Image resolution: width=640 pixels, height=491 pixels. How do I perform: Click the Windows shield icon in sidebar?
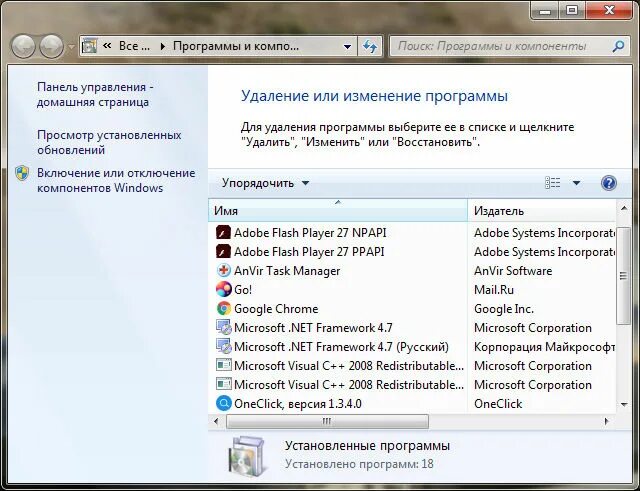pos(22,173)
